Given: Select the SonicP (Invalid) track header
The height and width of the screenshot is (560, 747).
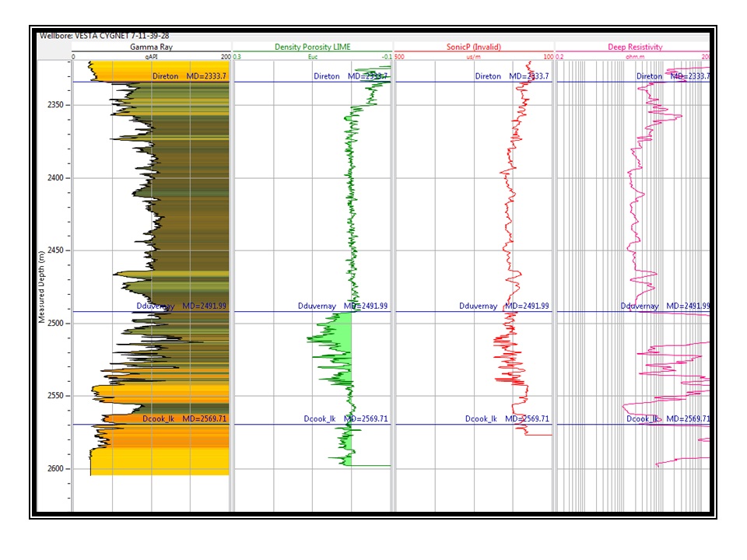Looking at the screenshot, I should tap(473, 47).
